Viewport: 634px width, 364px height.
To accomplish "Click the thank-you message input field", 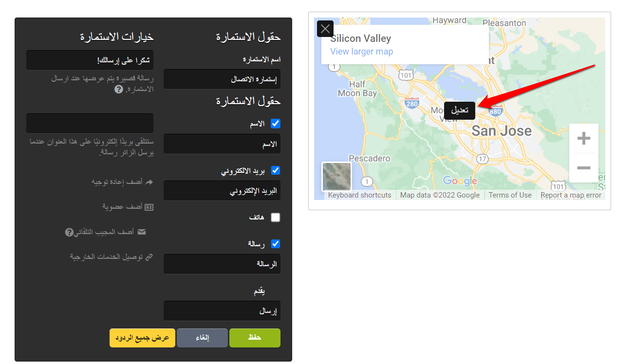I will [x=90, y=60].
